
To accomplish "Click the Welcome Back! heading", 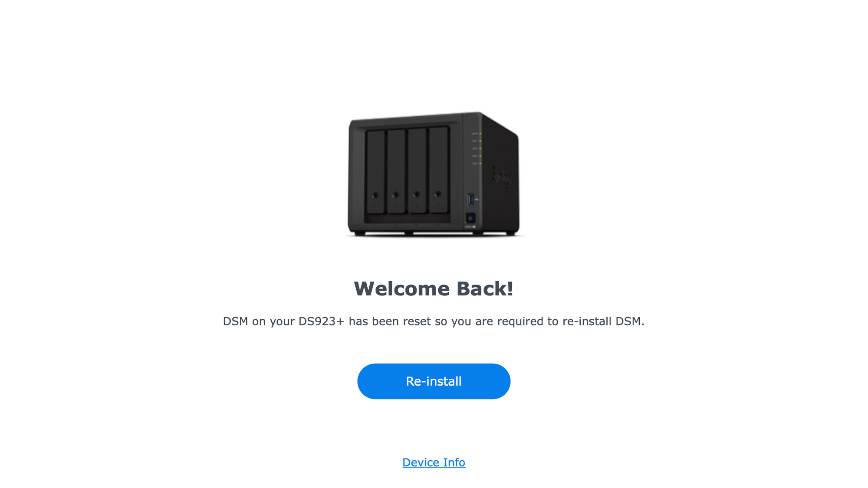I will coord(434,289).
